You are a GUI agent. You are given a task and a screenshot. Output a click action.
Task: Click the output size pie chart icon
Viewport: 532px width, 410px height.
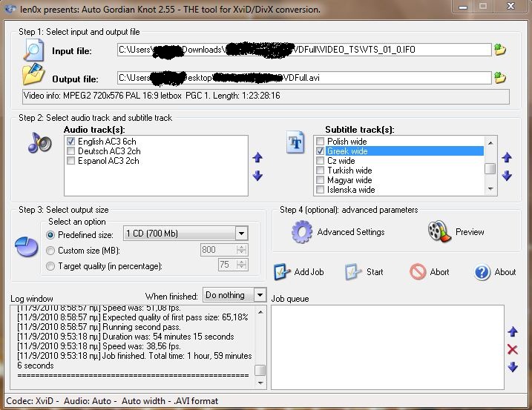pyautogui.click(x=27, y=247)
